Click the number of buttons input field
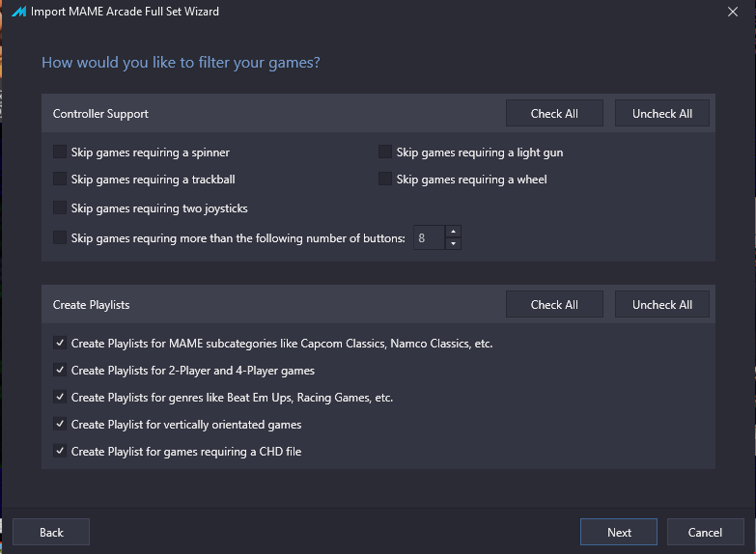 pyautogui.click(x=429, y=237)
